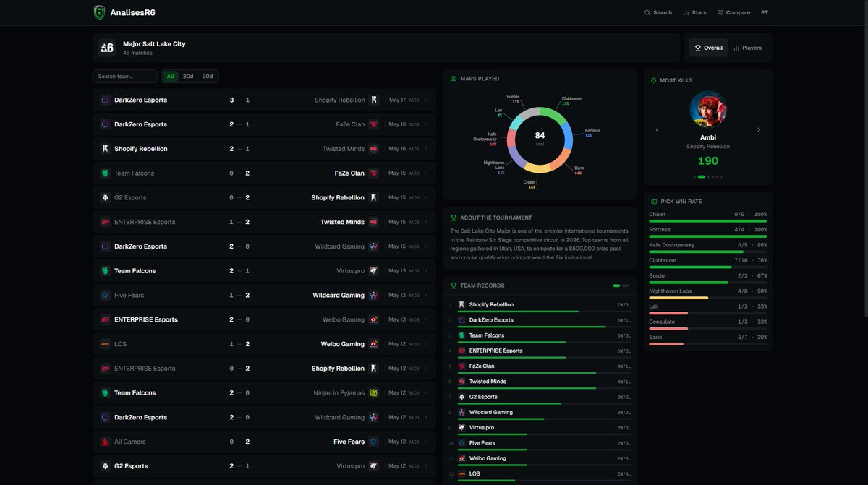Click FaZe Clan logo in Team Records

coord(461,366)
